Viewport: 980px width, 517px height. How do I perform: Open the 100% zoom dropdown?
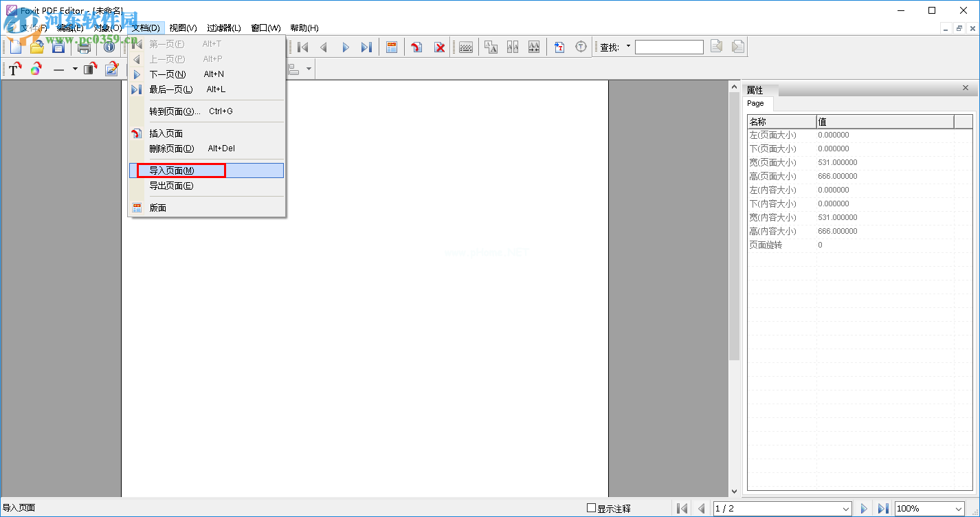click(959, 508)
